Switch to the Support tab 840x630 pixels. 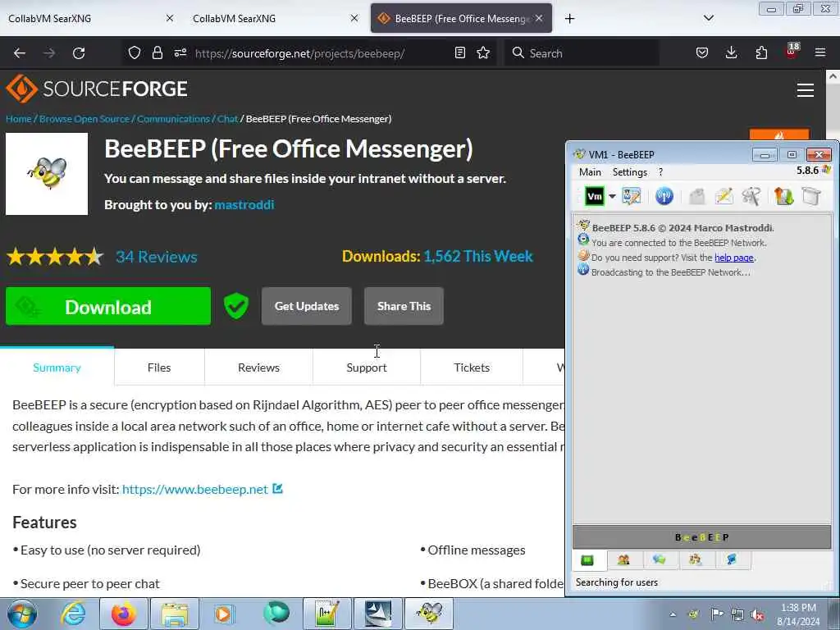click(367, 367)
